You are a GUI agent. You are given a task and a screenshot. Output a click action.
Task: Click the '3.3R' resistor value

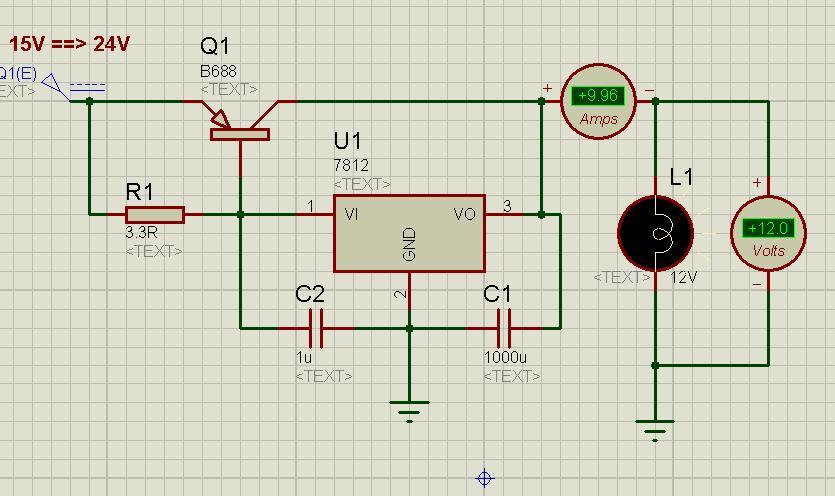(x=141, y=232)
